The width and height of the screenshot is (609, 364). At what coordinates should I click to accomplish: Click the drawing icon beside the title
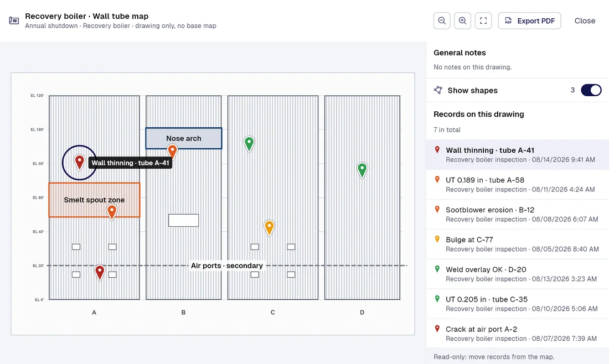tap(14, 20)
